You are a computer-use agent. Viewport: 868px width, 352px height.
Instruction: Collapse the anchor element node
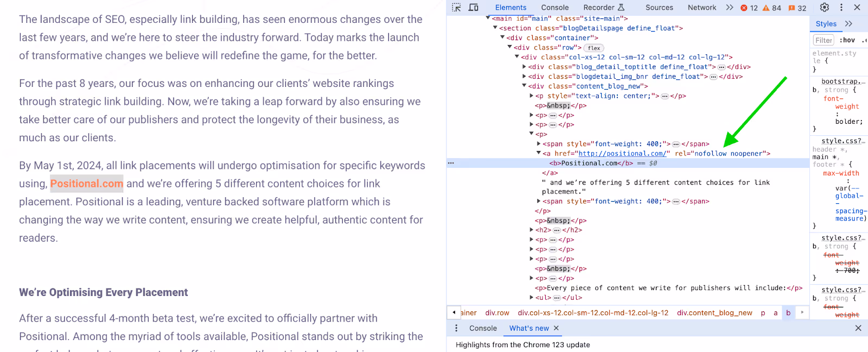tap(539, 153)
